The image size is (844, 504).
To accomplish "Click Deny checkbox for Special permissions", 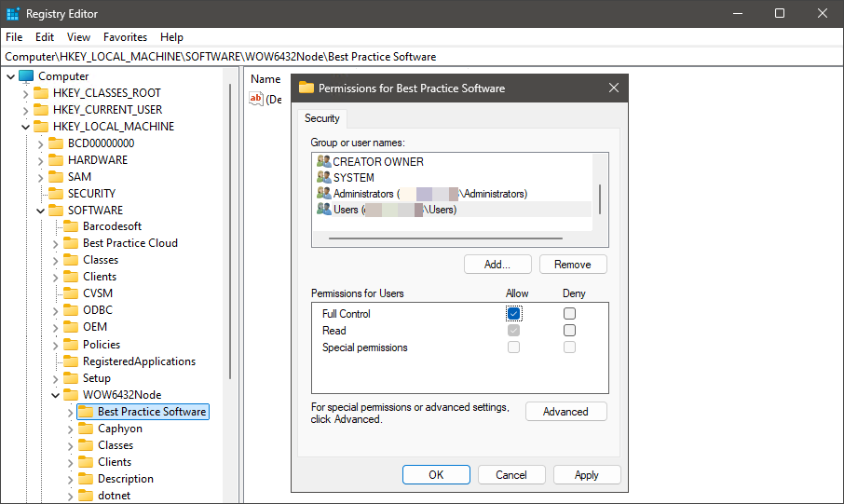I will point(569,347).
